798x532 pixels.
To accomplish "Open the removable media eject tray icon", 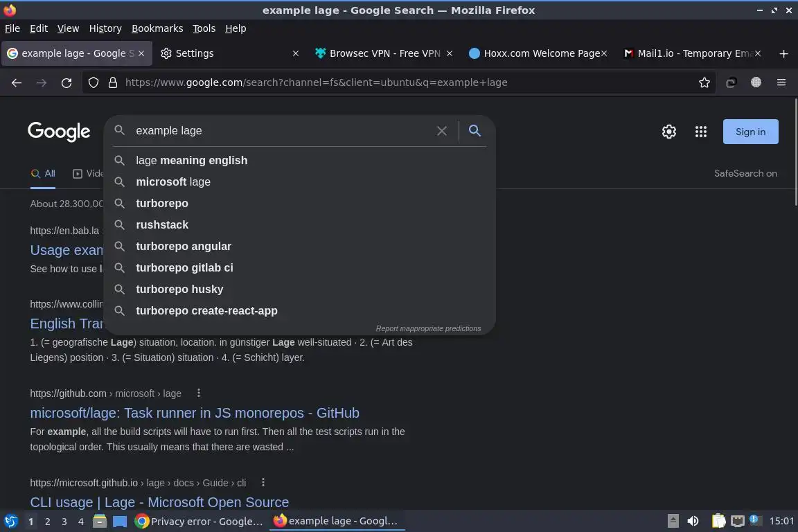I will click(673, 521).
